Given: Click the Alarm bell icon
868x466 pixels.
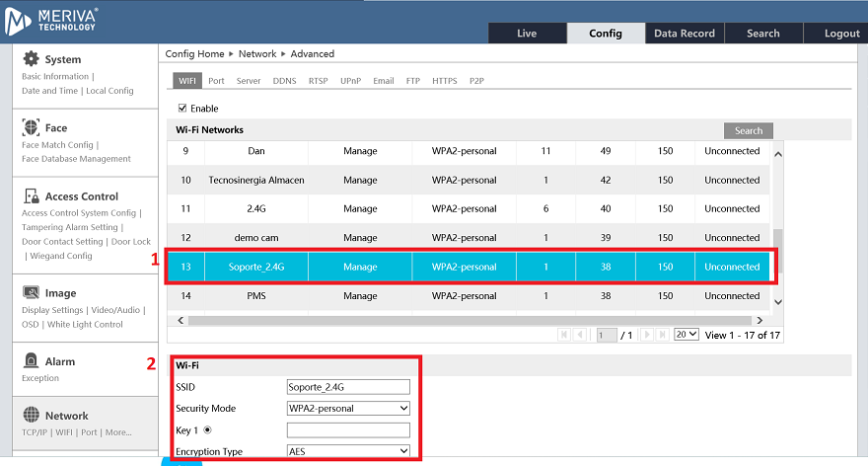Looking at the screenshot, I should [x=31, y=361].
